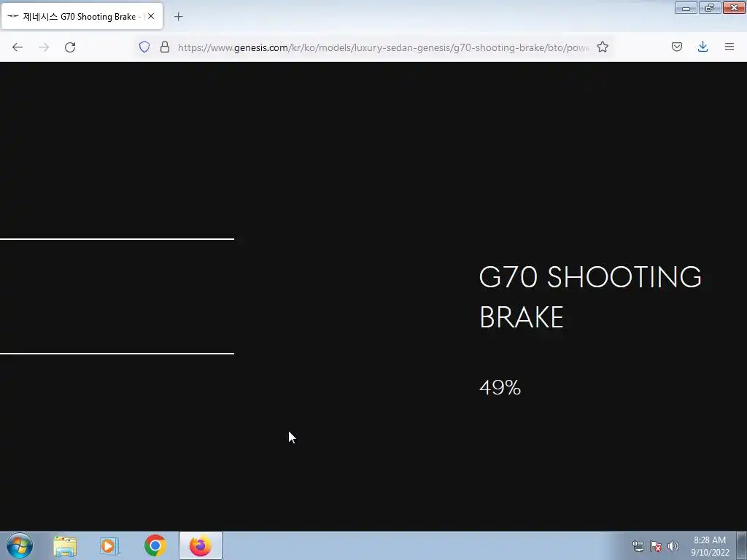The height and width of the screenshot is (560, 747).
Task: Restore down the Firefox window
Action: tap(710, 7)
